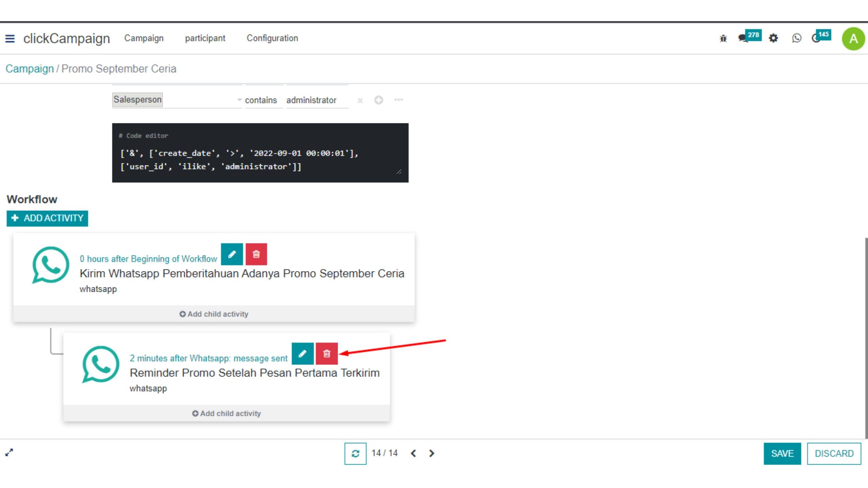Open the participant menu
The height and width of the screenshot is (488, 868).
205,38
